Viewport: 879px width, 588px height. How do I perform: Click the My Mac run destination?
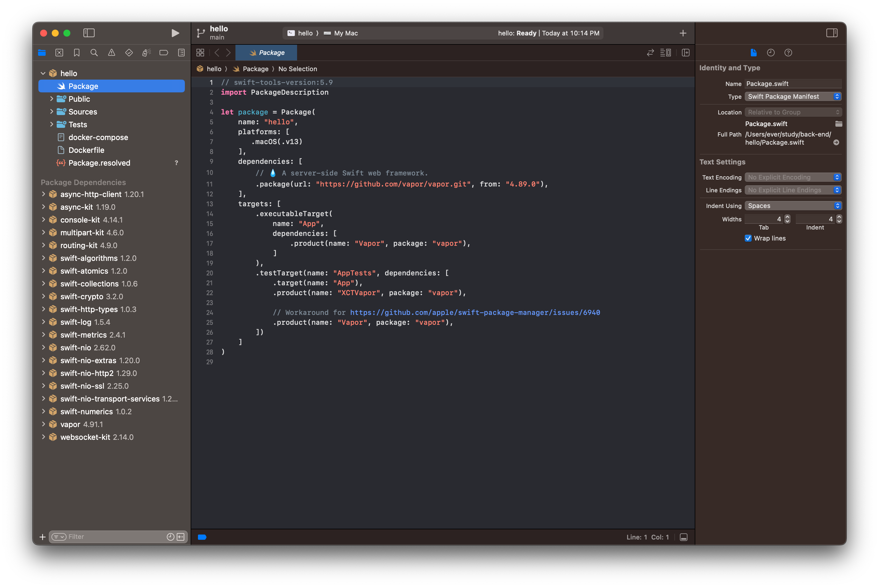click(x=346, y=33)
